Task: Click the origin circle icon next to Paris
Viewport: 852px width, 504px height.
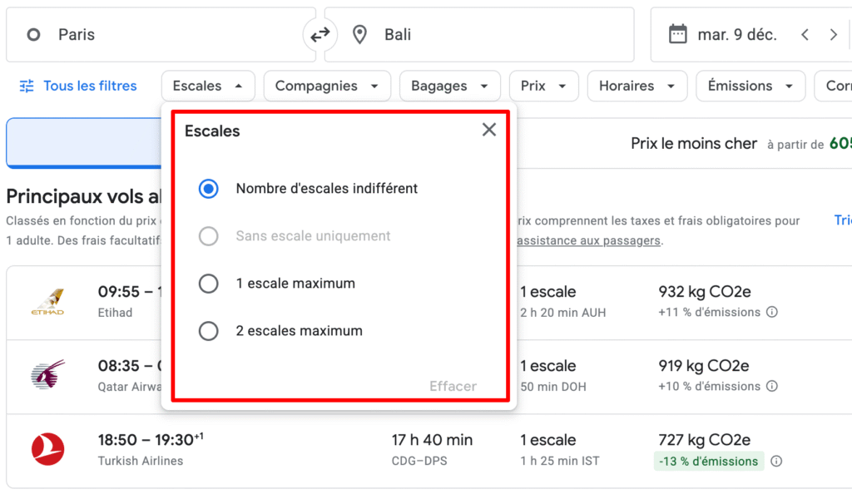Action: 33,35
